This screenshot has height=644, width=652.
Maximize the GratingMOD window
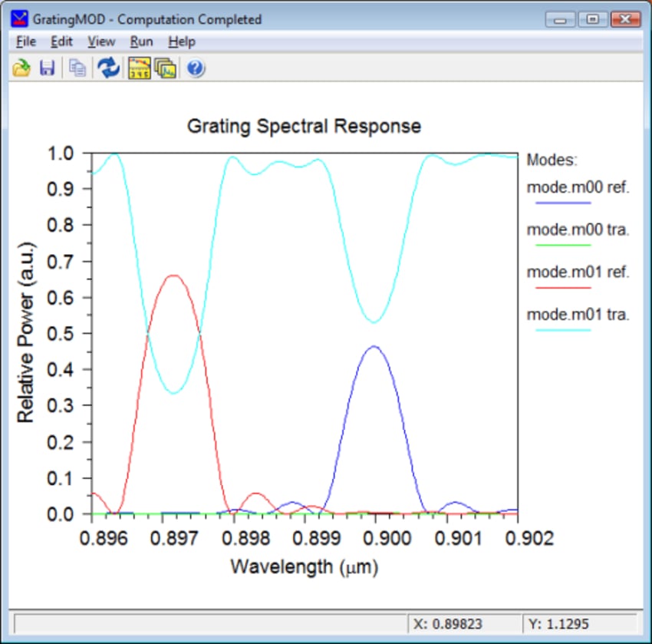coord(593,19)
